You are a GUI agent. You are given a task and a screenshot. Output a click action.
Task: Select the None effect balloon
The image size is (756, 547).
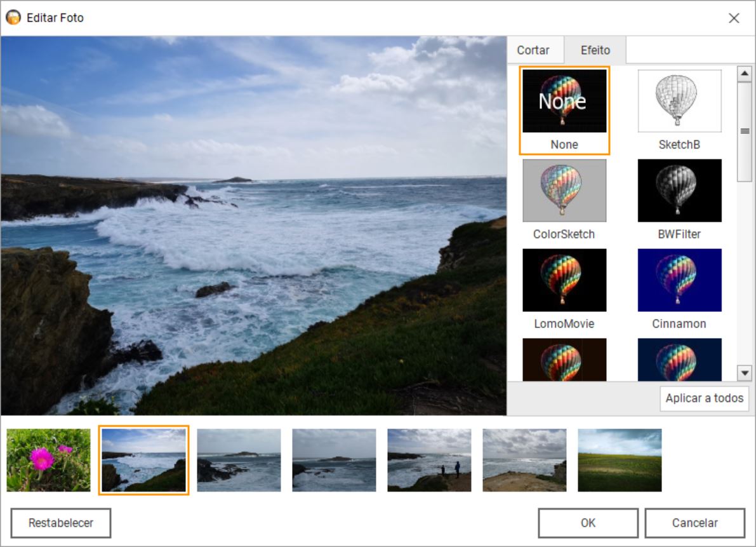(x=564, y=101)
